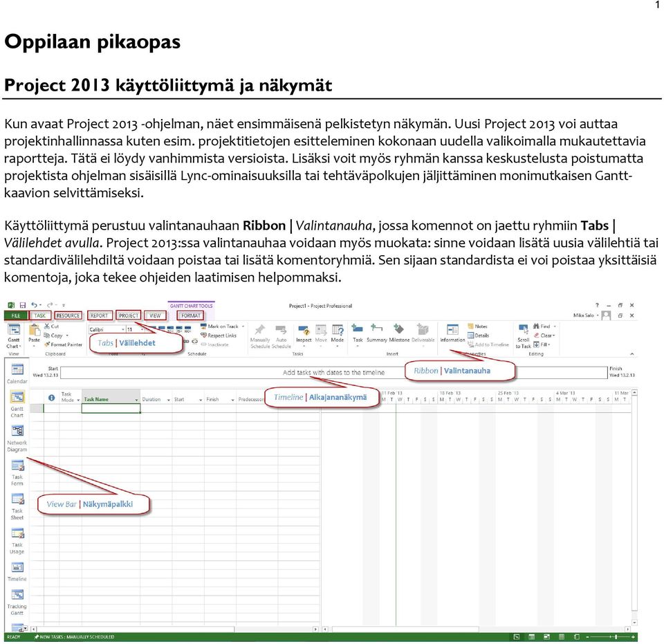Switch to the FORMAT tab
664x644 pixels.
191,315
